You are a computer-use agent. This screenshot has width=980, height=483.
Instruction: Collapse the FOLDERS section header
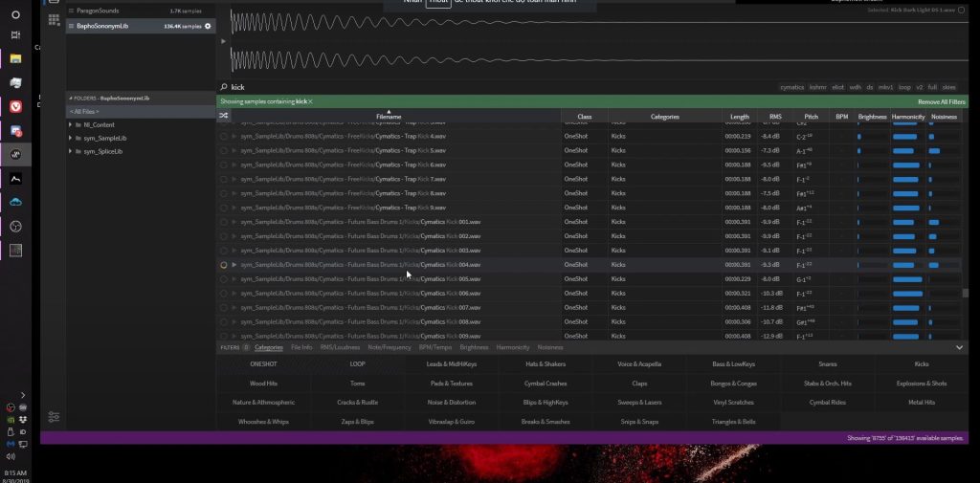point(71,99)
